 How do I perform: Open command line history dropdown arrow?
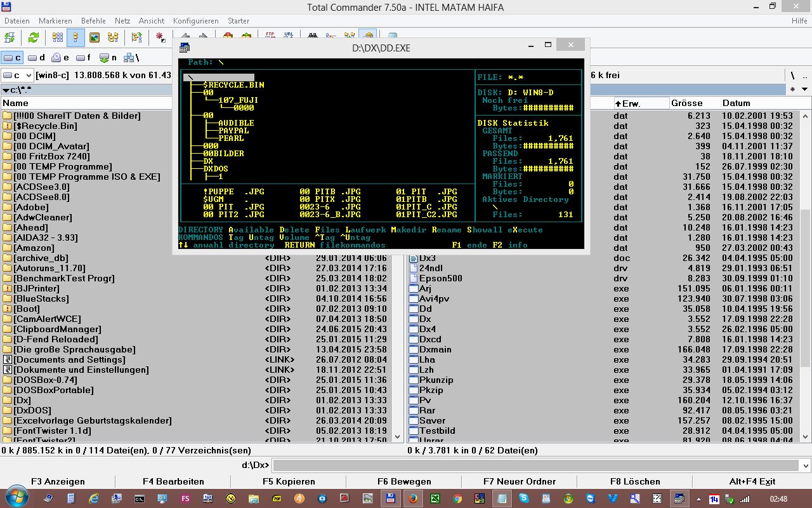(x=804, y=465)
